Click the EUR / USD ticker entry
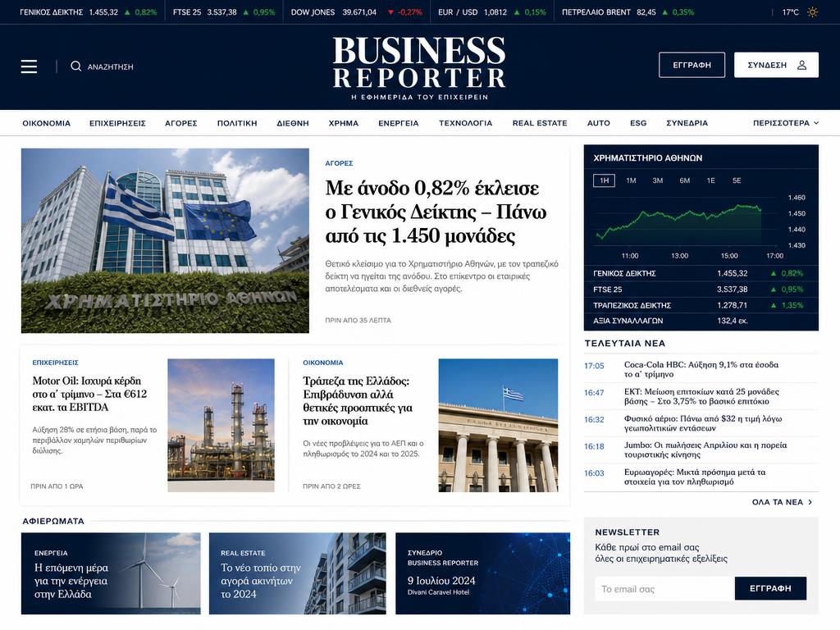The width and height of the screenshot is (840, 630). (492, 11)
